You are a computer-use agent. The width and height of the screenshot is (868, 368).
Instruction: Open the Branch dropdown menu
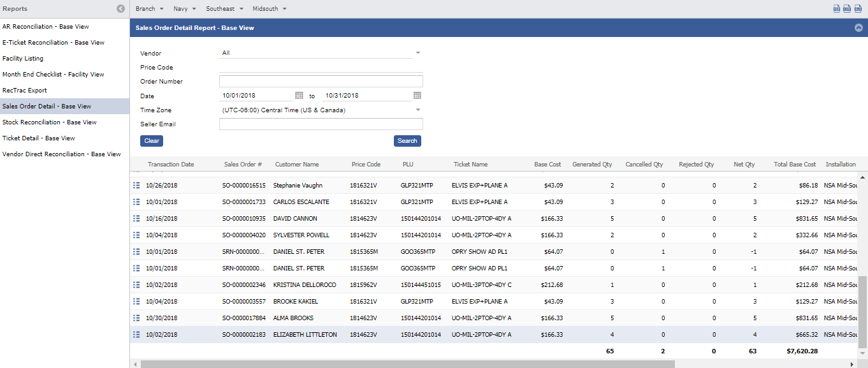[149, 9]
